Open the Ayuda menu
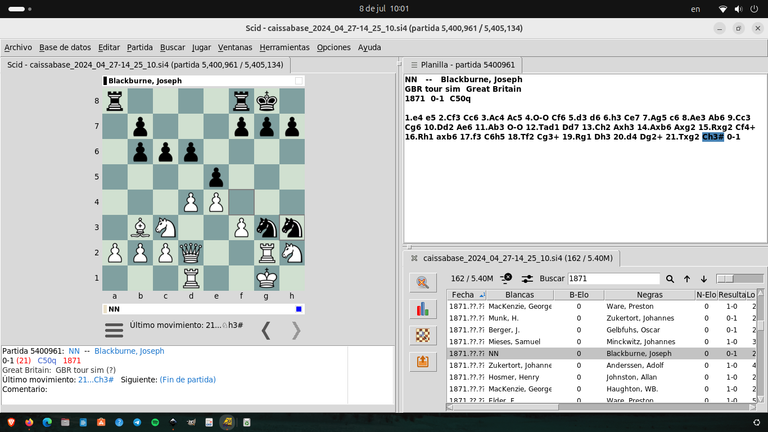Viewport: 768px width, 432px height. [x=369, y=48]
